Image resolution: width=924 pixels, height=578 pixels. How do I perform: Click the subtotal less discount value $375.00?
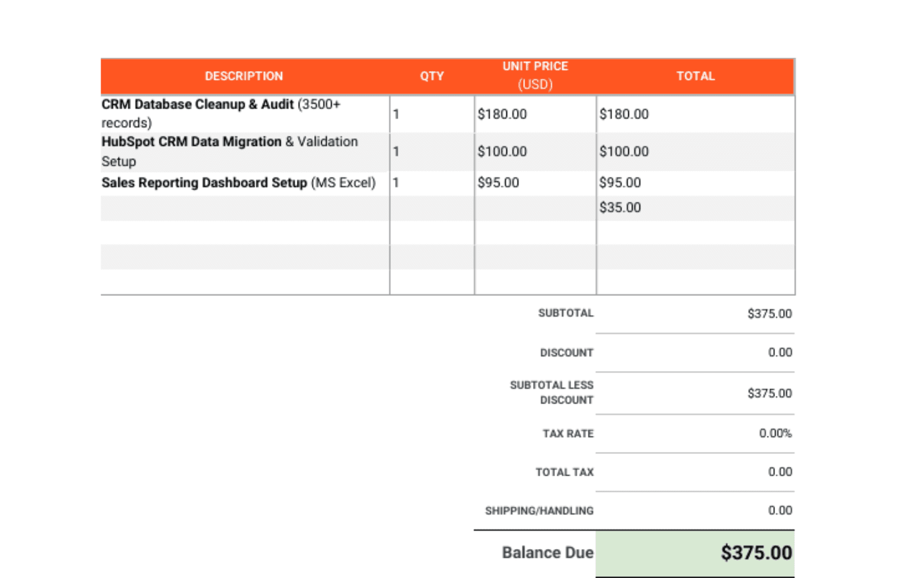770,393
